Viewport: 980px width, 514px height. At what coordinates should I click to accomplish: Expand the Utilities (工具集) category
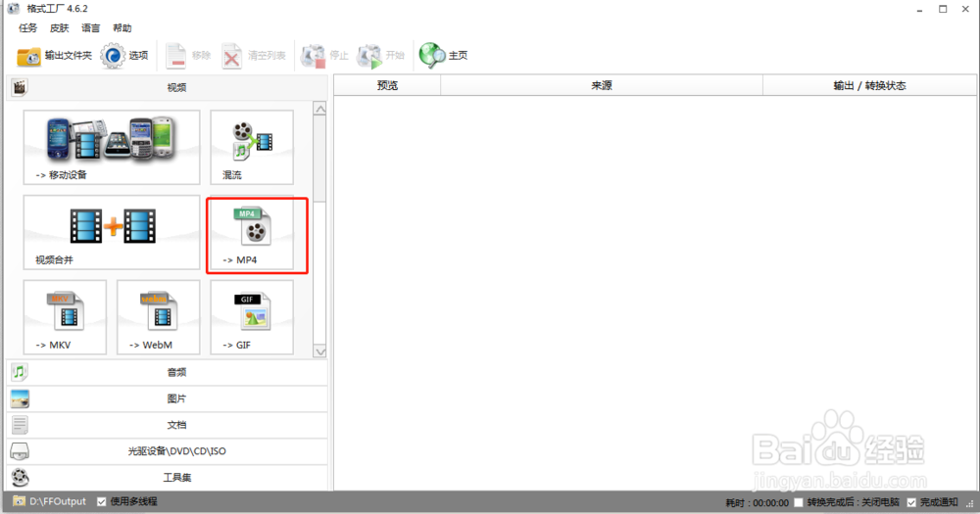(x=168, y=477)
